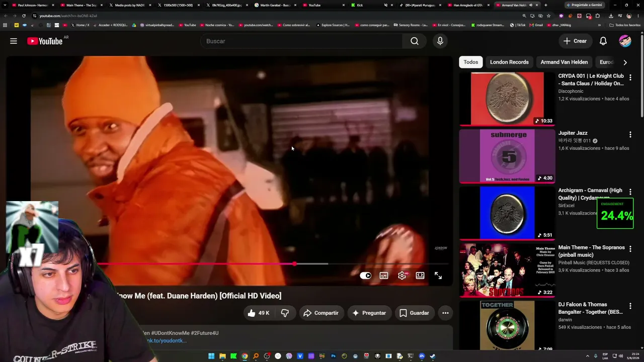Dislike the video with thumbs down
644x362 pixels.
[x=285, y=313]
